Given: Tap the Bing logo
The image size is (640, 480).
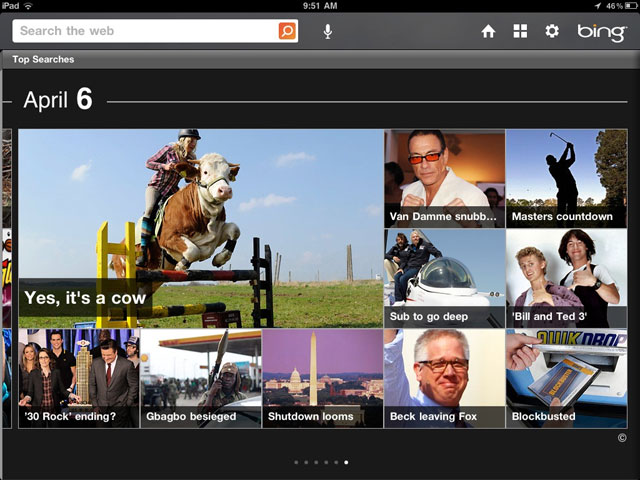Looking at the screenshot, I should 602,32.
